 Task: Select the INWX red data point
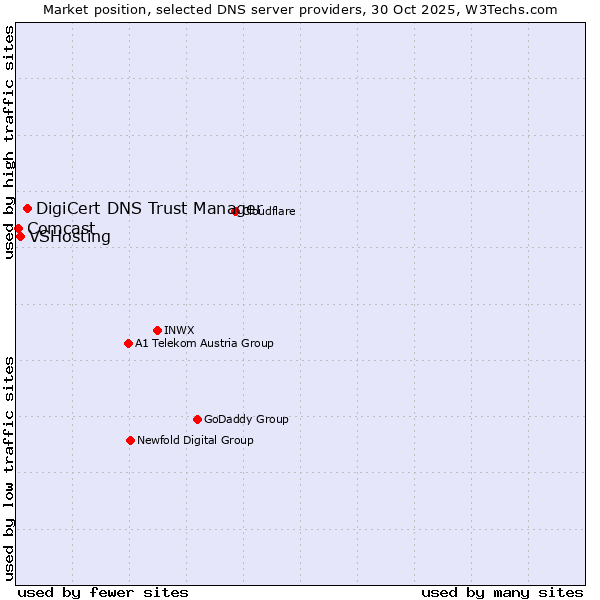pos(157,330)
